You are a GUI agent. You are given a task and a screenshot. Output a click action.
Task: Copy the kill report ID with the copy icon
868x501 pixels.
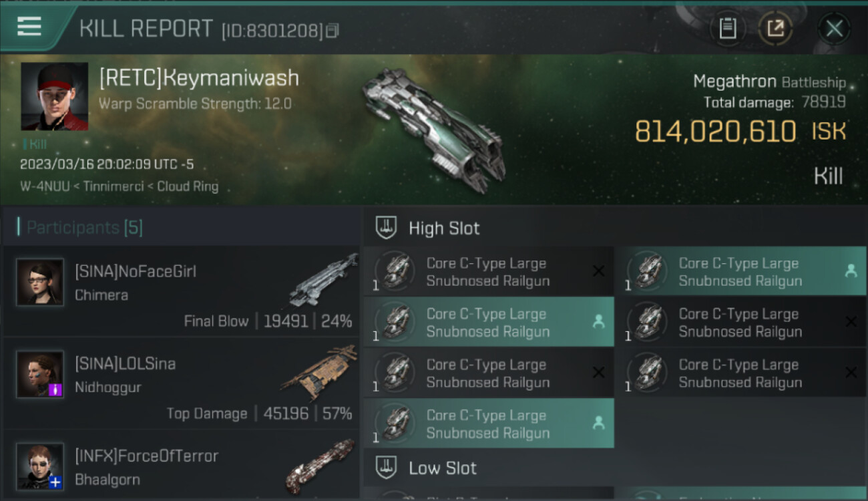click(332, 31)
